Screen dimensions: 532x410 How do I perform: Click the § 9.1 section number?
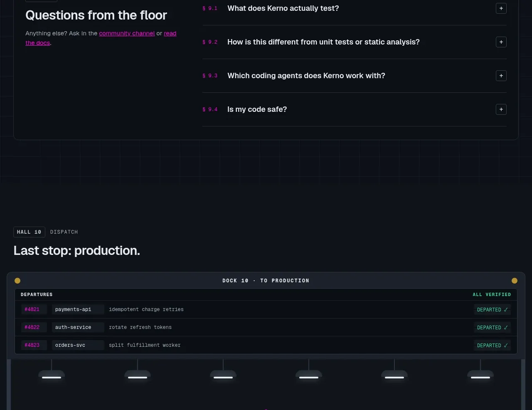[210, 8]
